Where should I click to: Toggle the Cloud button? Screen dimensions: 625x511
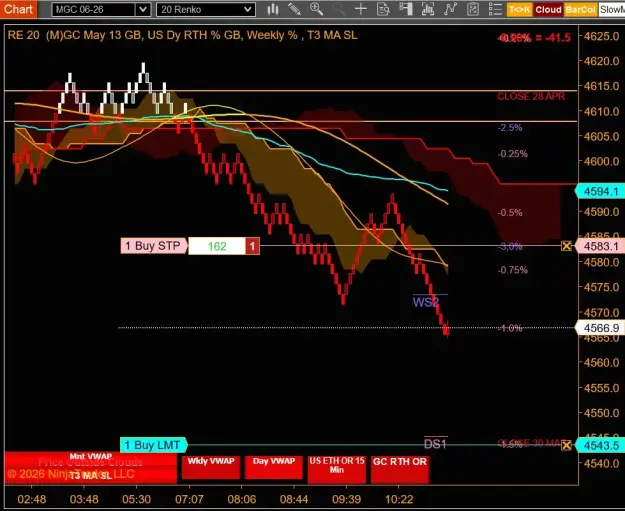[x=548, y=10]
